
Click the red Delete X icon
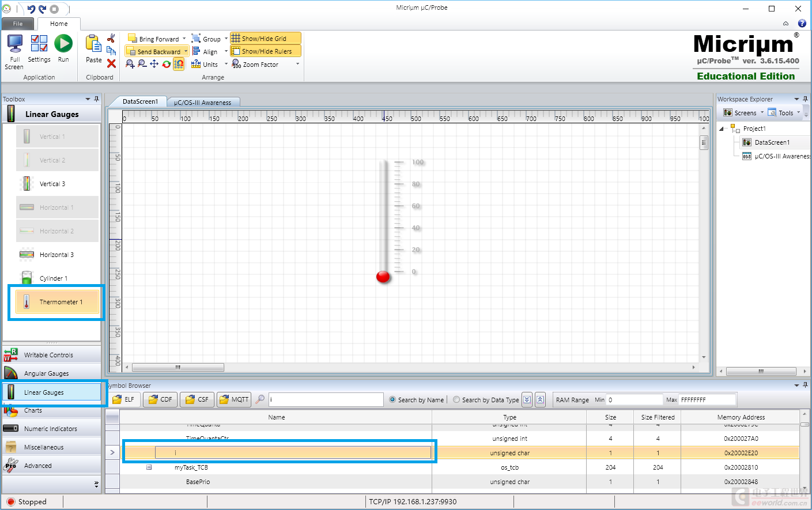(x=111, y=63)
